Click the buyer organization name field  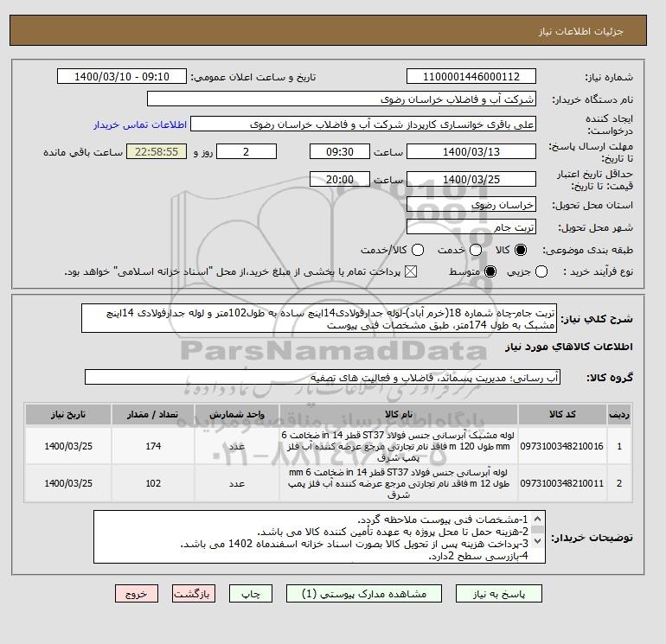(x=342, y=99)
